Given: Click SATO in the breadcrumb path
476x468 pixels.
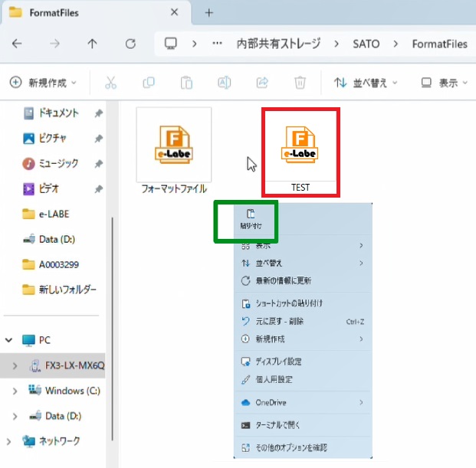Looking at the screenshot, I should [364, 44].
